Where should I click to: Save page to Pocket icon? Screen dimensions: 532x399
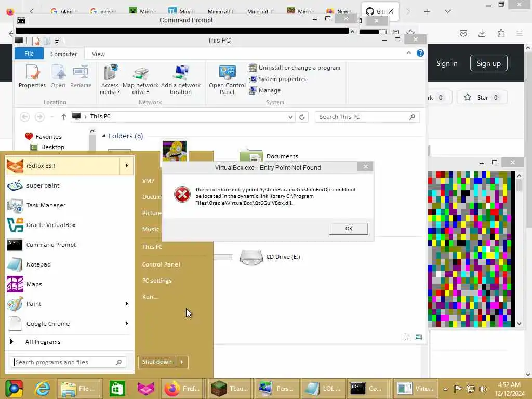tap(463, 33)
